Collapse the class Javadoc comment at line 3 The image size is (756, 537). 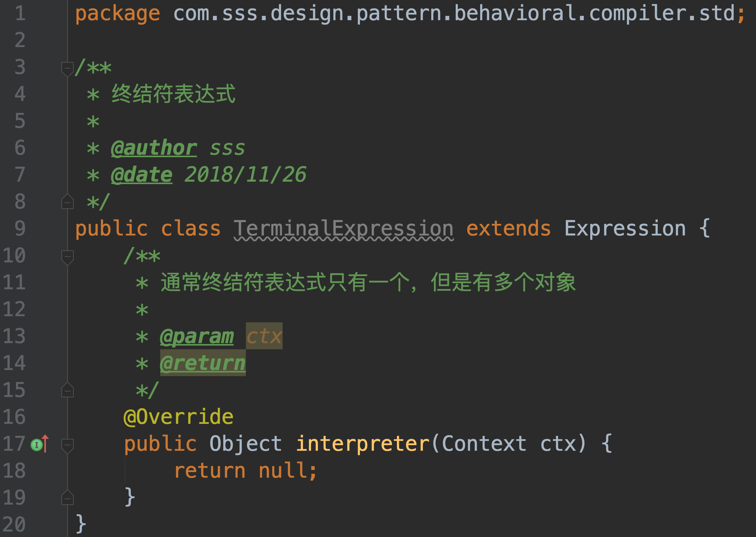(x=68, y=68)
